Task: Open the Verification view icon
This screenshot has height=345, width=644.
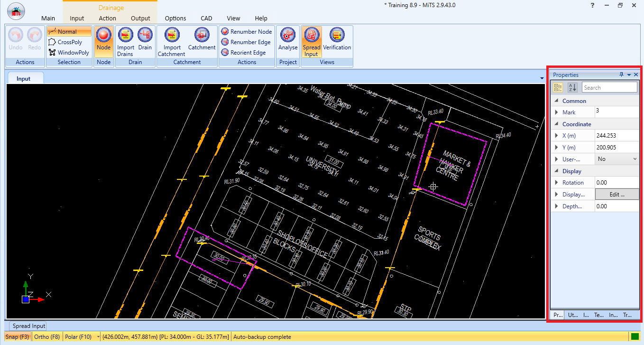Action: pos(337,35)
